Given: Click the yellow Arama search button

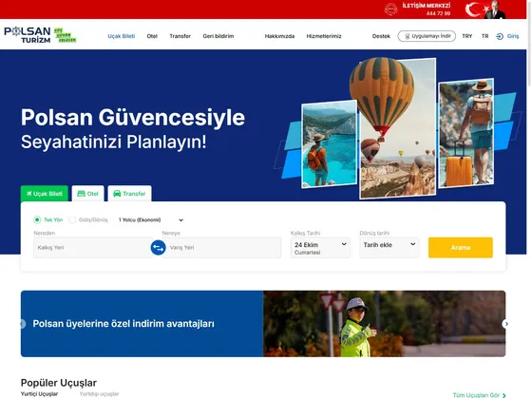Looking at the screenshot, I should click(461, 248).
